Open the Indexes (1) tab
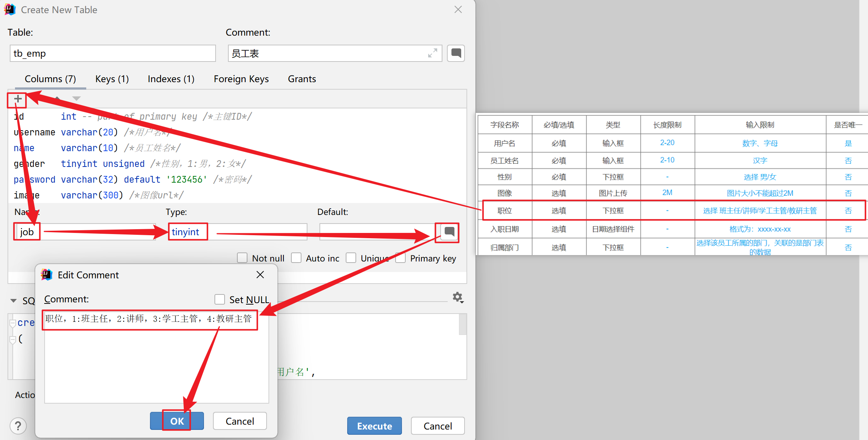The height and width of the screenshot is (440, 868). coord(171,79)
